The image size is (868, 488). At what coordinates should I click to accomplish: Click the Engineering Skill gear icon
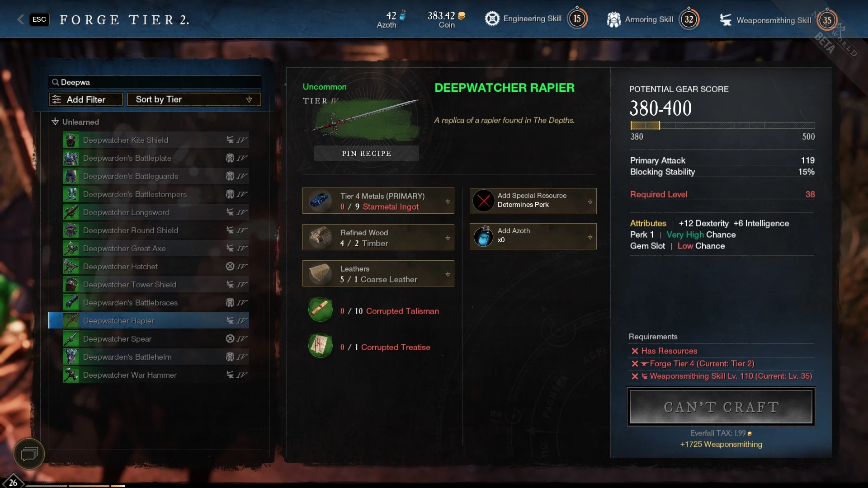point(492,19)
